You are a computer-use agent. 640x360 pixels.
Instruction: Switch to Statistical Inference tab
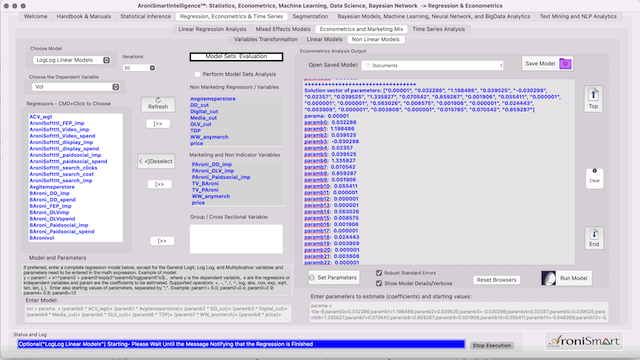pos(145,16)
